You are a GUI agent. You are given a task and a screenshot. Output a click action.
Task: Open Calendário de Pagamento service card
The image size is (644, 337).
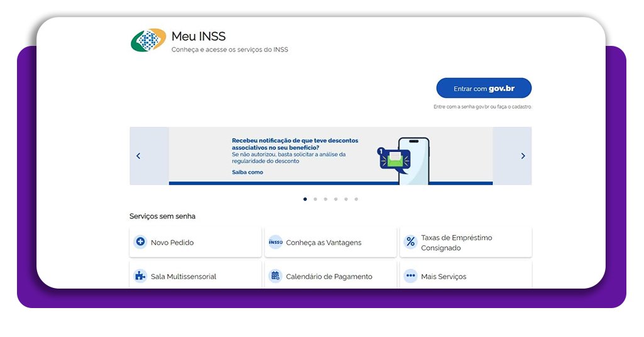330,277
